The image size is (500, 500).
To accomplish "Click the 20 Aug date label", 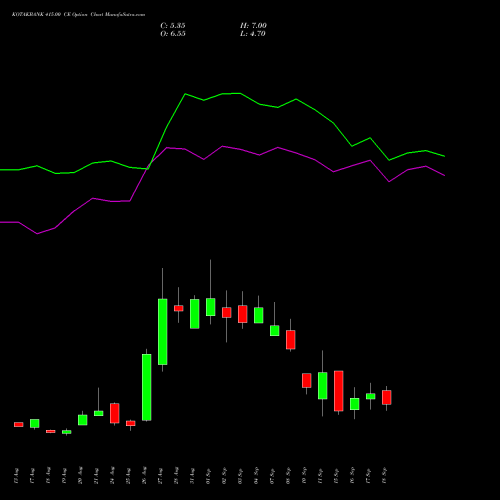I will click(80, 475).
